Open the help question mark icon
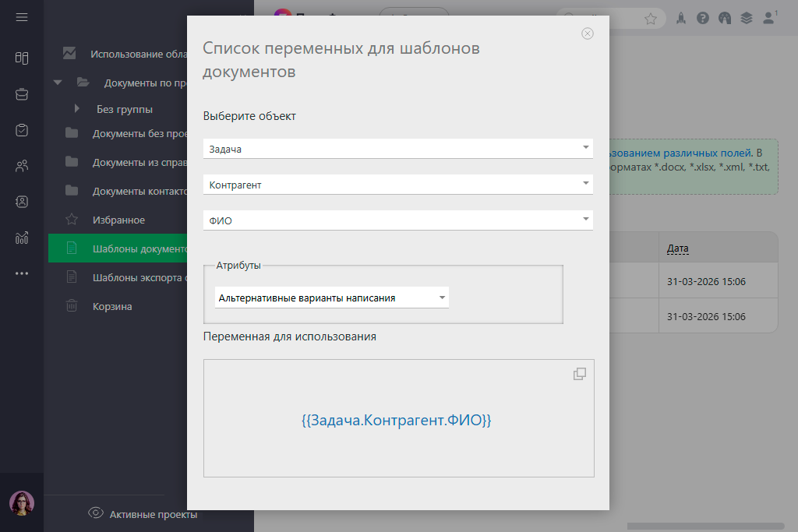 703,18
